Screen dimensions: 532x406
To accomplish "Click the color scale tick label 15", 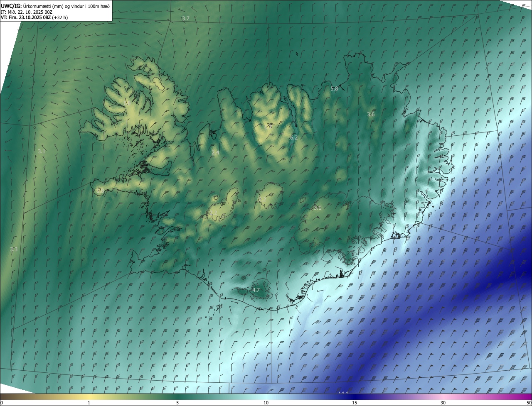I will 355,403.
